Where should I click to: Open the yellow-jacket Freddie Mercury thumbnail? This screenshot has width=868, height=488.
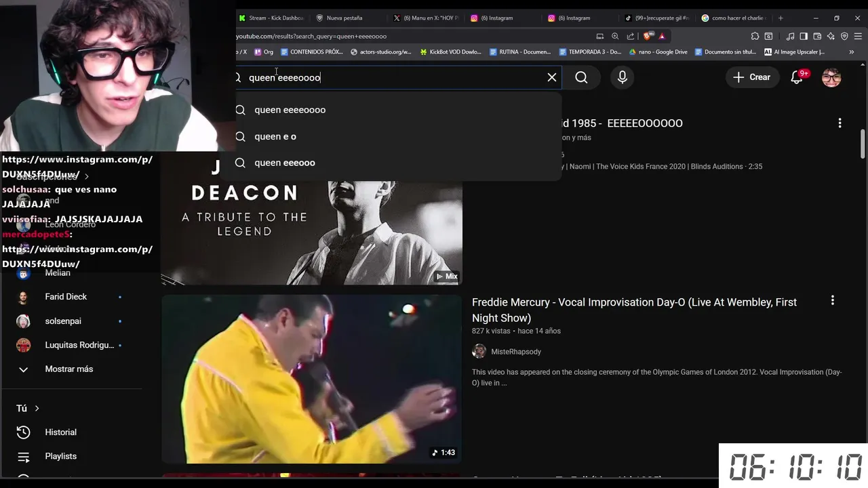click(311, 379)
